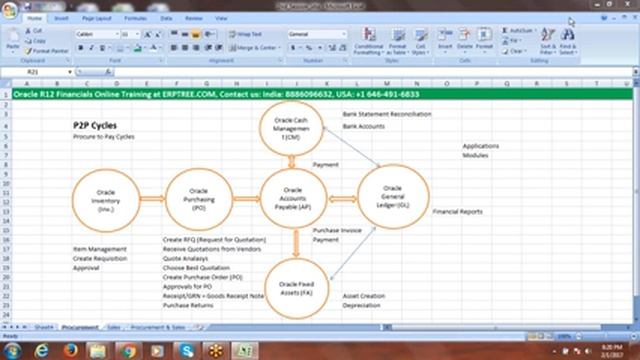Toggle Underline formatting
This screenshot has width=640, height=360.
point(102,48)
